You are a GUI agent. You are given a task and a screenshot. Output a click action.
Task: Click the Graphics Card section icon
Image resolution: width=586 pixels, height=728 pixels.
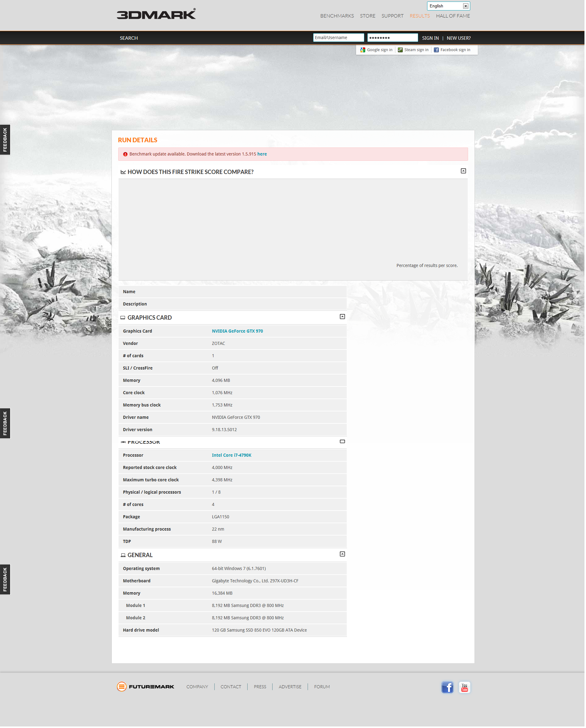point(123,318)
